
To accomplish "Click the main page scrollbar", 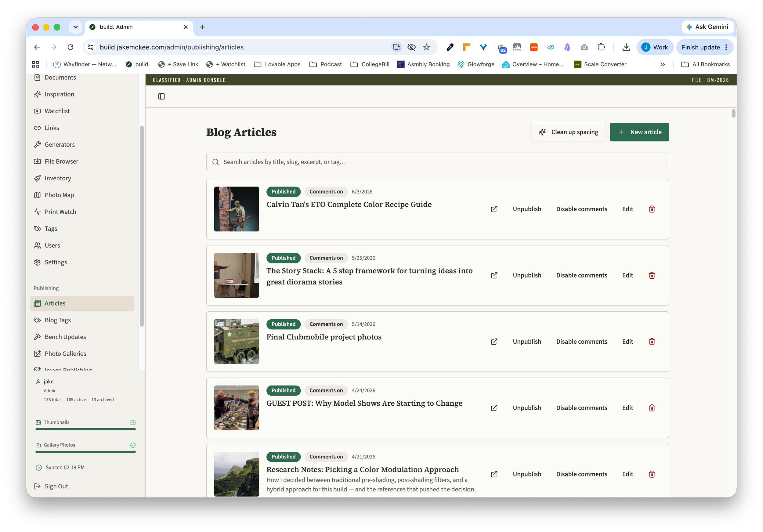I will [733, 113].
